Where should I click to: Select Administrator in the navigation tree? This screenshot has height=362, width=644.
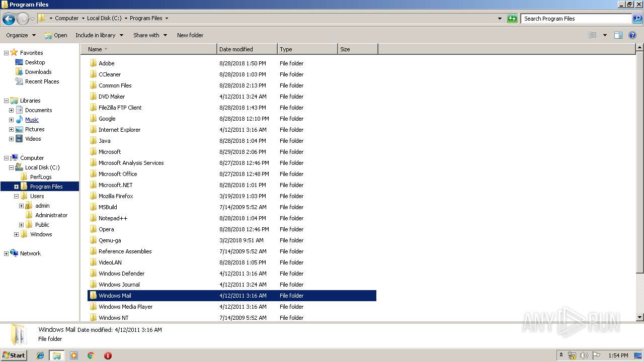(51, 215)
